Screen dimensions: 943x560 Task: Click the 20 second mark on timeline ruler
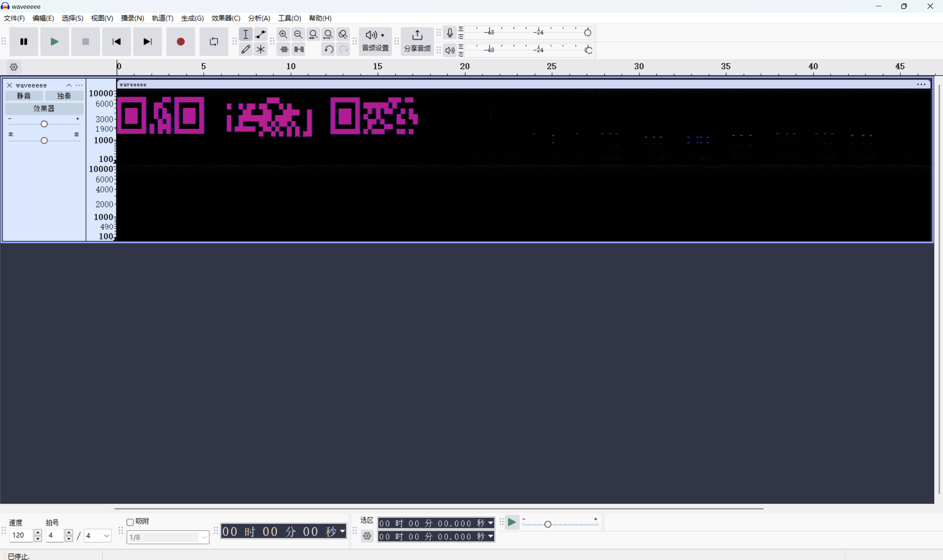pyautogui.click(x=465, y=66)
